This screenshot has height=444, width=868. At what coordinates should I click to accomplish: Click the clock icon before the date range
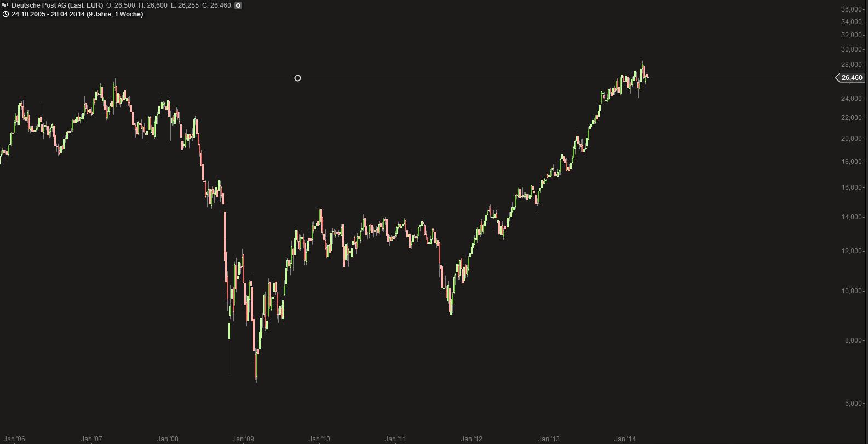tap(5, 14)
